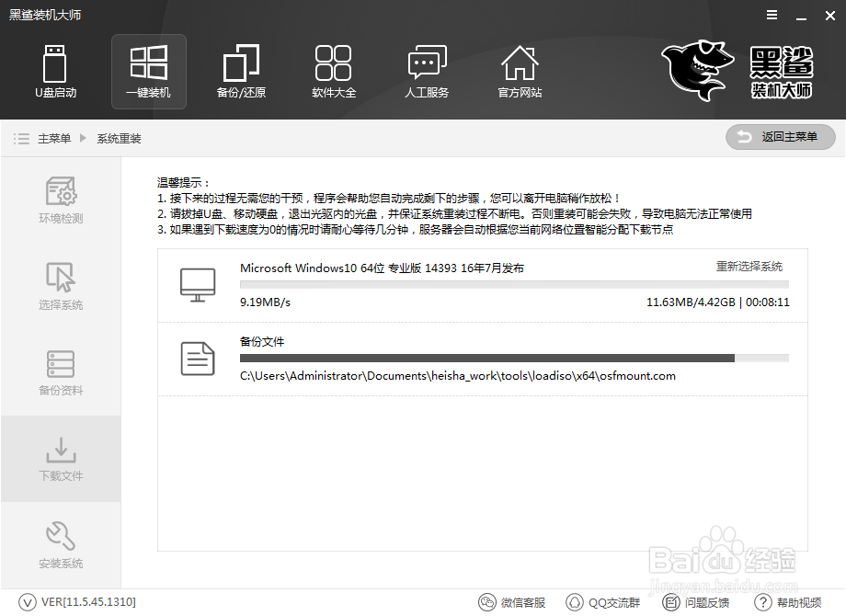This screenshot has height=616, width=846.
Task: Go to the 安装系统 step
Action: (x=61, y=545)
